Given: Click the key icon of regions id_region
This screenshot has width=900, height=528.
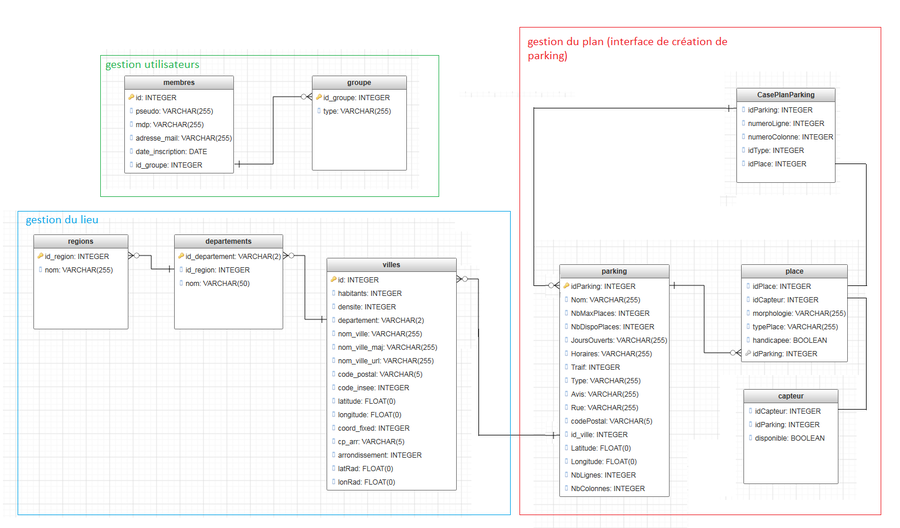Looking at the screenshot, I should coord(40,256).
